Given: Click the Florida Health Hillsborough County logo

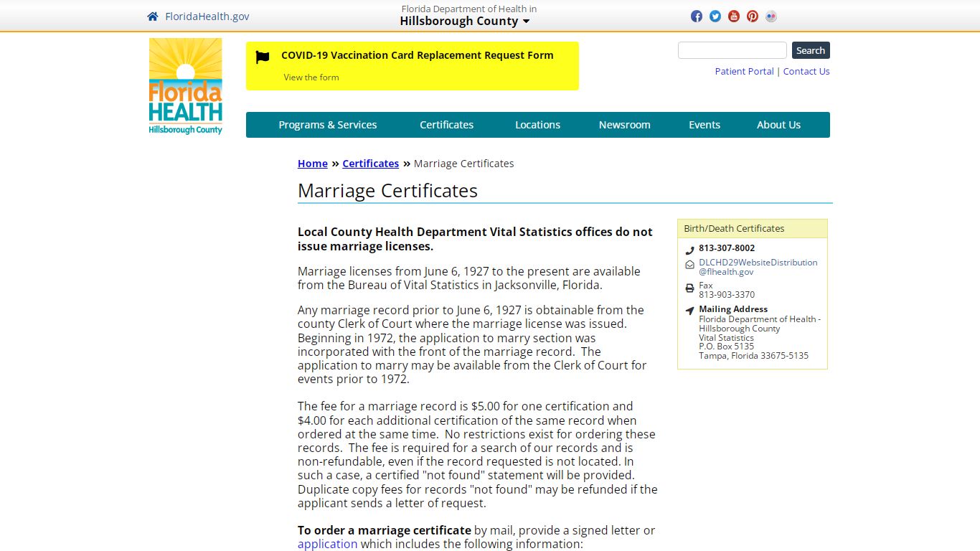Looking at the screenshot, I should [x=186, y=86].
